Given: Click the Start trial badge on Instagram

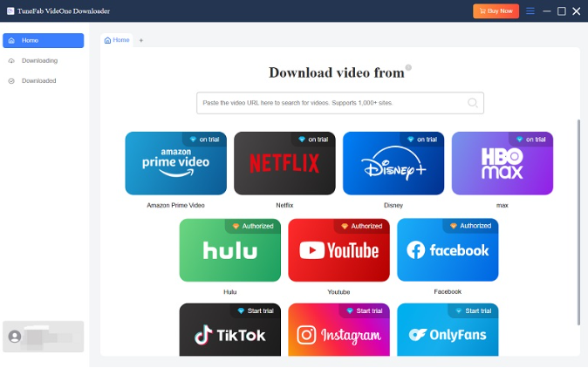Looking at the screenshot, I should 365,310.
